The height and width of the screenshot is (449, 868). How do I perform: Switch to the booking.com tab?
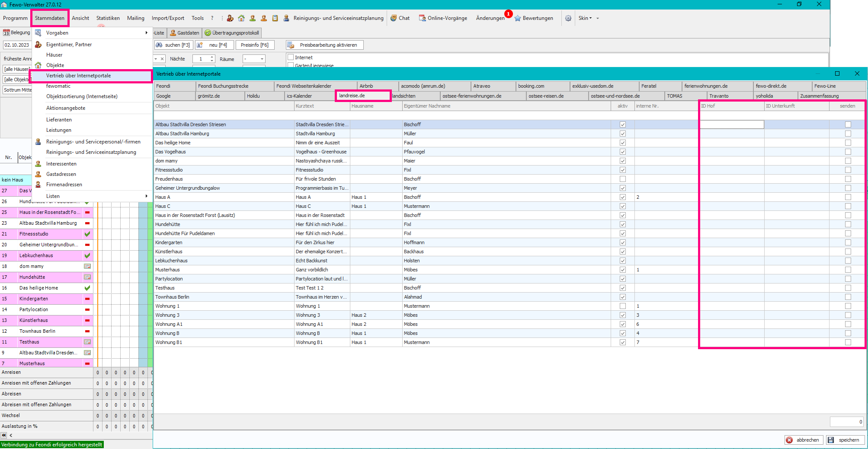[x=542, y=86]
